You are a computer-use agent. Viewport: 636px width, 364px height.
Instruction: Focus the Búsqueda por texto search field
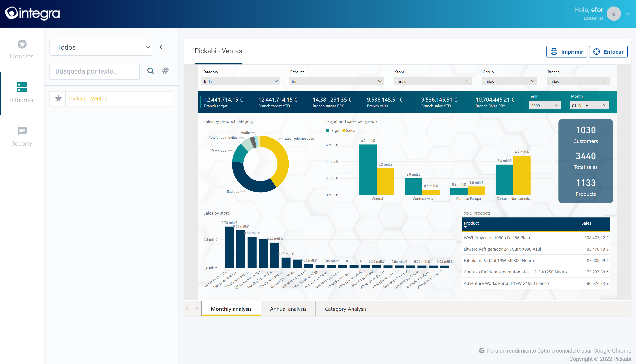pyautogui.click(x=95, y=71)
